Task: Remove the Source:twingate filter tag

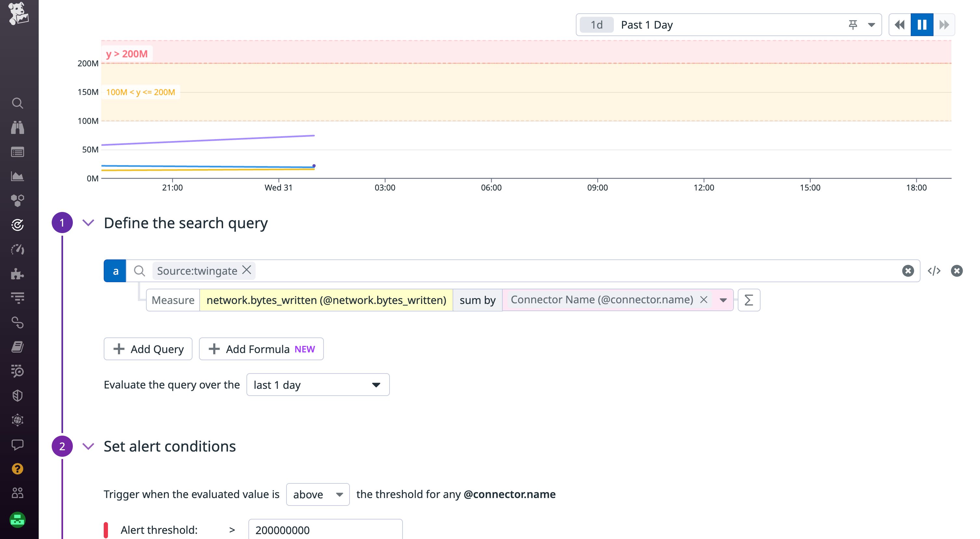Action: point(247,270)
